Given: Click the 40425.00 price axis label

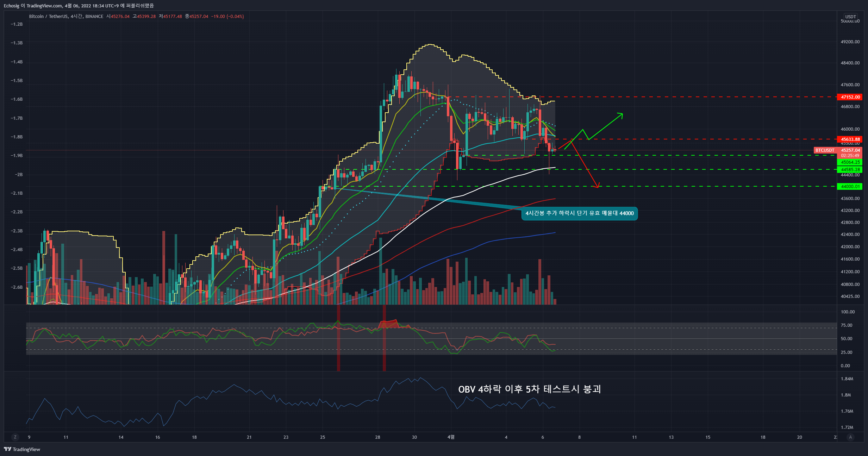Looking at the screenshot, I should pos(850,296).
